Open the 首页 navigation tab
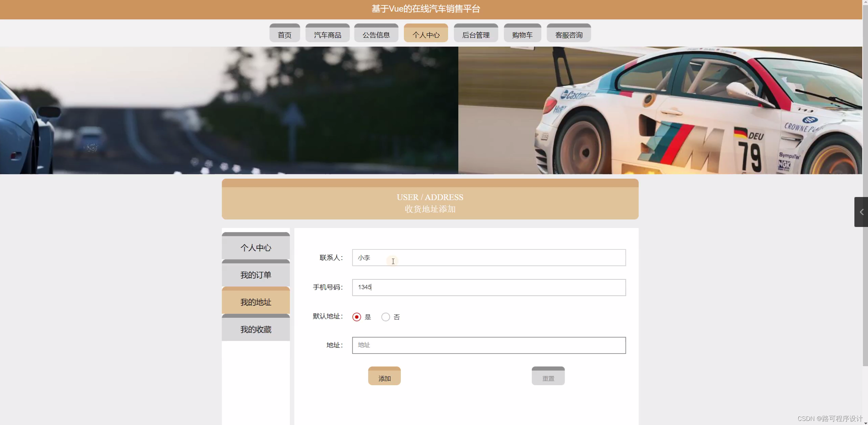The image size is (868, 425). 285,34
